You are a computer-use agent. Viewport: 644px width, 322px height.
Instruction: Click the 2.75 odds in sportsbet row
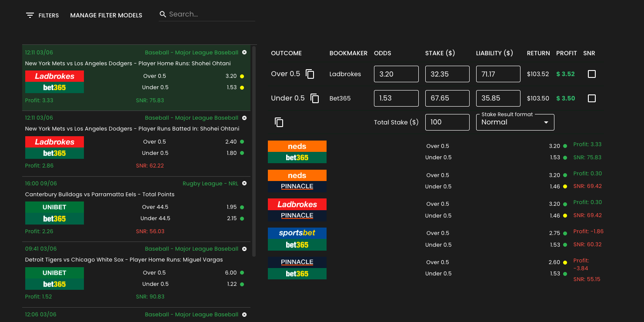coord(554,233)
